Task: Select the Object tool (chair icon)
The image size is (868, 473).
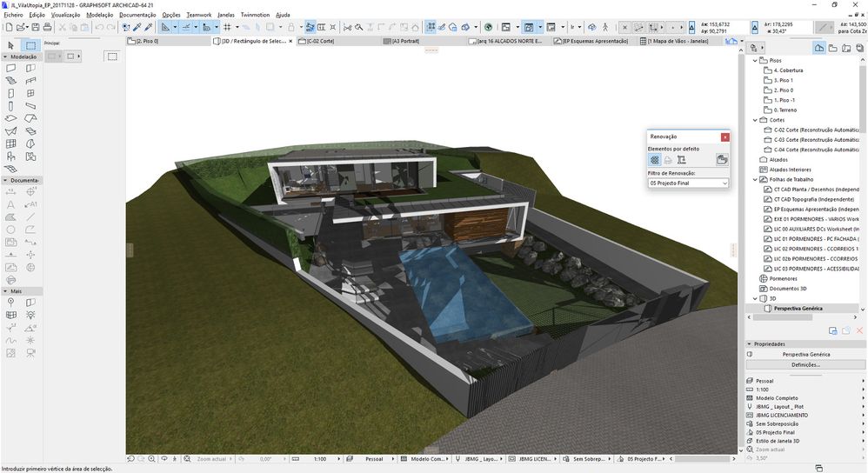Action: point(10,157)
